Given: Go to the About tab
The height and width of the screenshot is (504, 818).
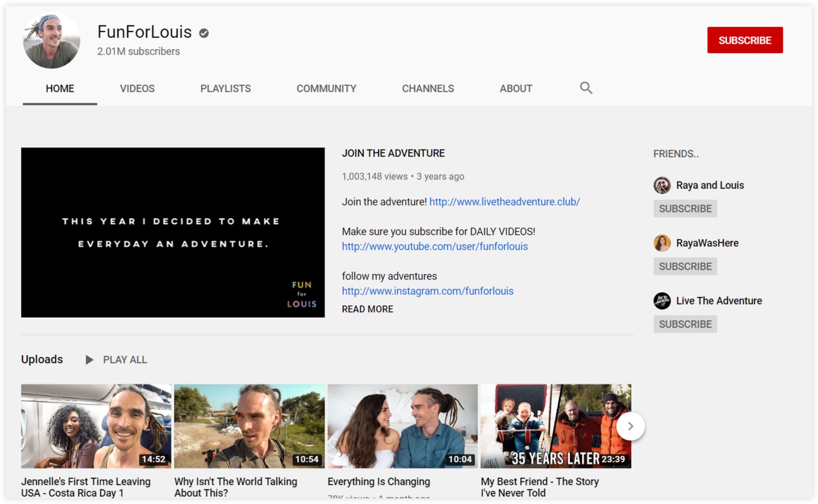Looking at the screenshot, I should pos(516,89).
